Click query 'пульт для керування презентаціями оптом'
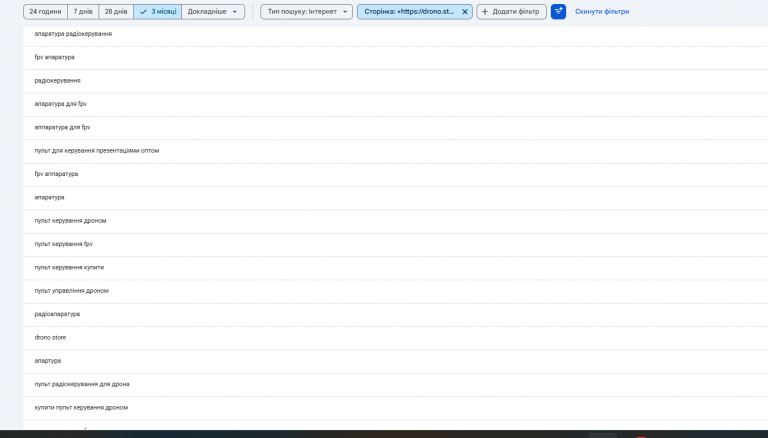The image size is (768, 438). (x=96, y=150)
